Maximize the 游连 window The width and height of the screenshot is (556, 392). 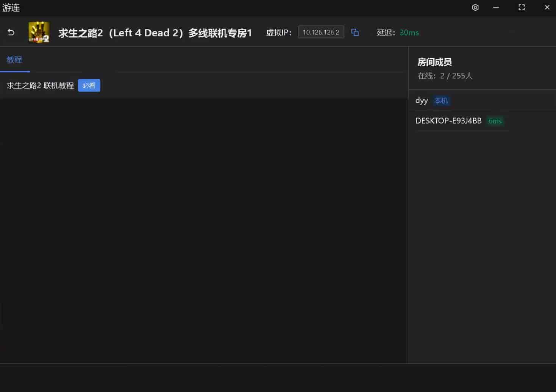point(522,8)
